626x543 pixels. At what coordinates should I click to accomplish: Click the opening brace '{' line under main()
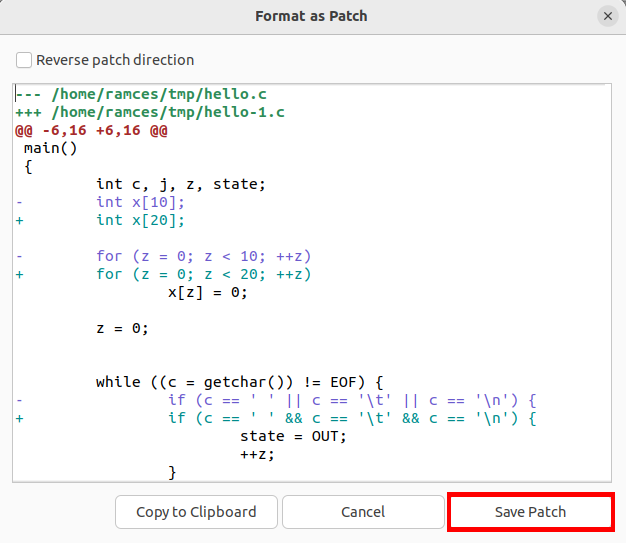[28, 166]
